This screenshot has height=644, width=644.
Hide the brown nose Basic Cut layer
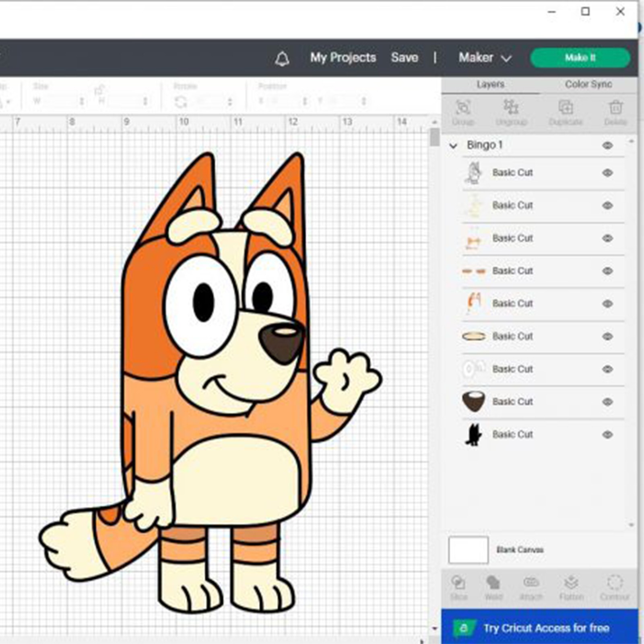tap(607, 402)
